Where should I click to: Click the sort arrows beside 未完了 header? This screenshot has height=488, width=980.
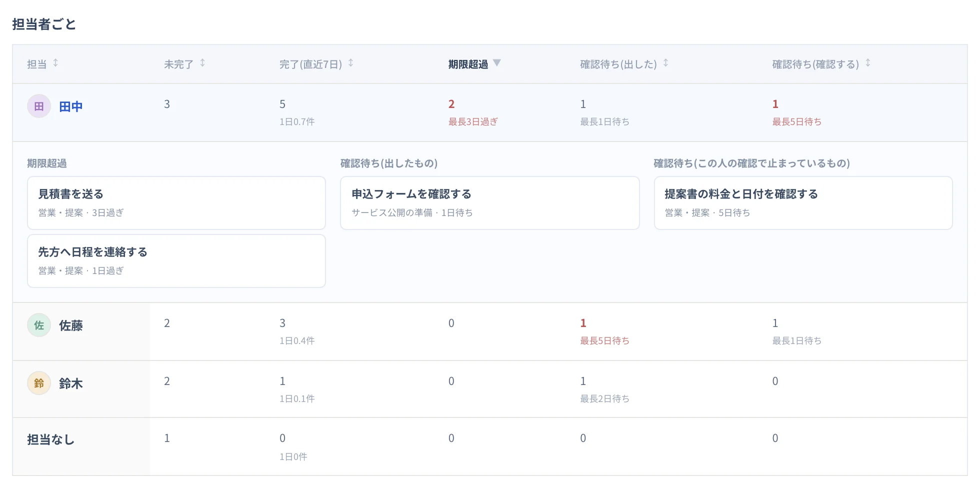[x=202, y=63]
